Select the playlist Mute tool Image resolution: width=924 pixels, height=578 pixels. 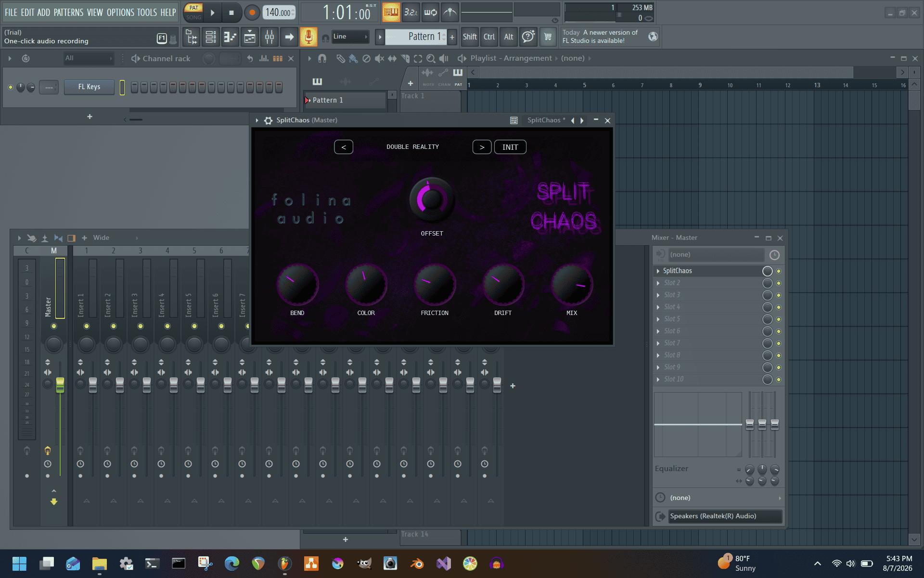point(379,58)
